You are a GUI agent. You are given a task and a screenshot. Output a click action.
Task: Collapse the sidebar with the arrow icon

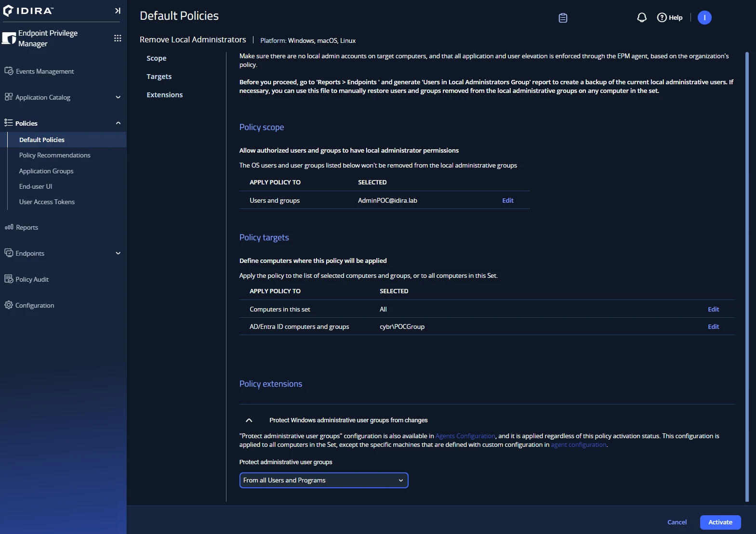coord(118,11)
